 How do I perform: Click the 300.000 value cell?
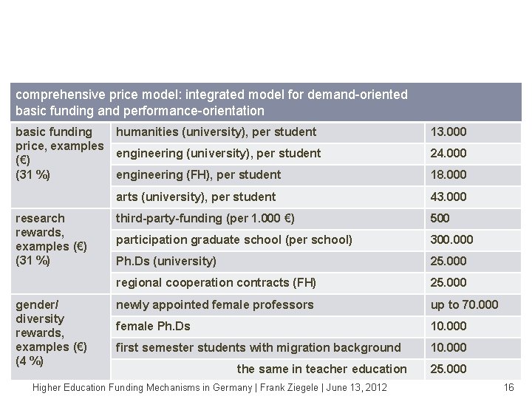(451, 239)
